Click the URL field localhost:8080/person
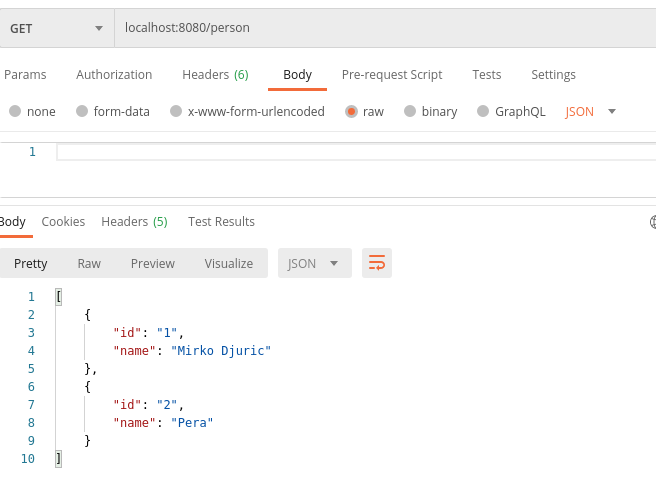 (x=385, y=28)
